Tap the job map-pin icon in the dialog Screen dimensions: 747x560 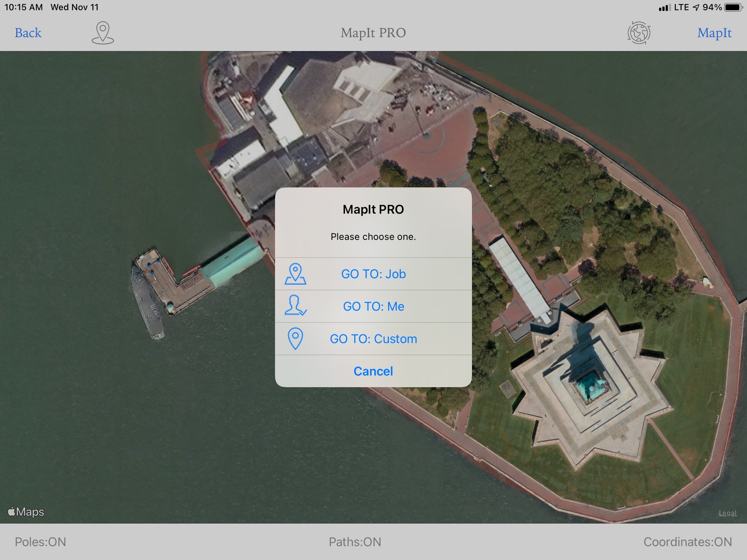coord(295,274)
